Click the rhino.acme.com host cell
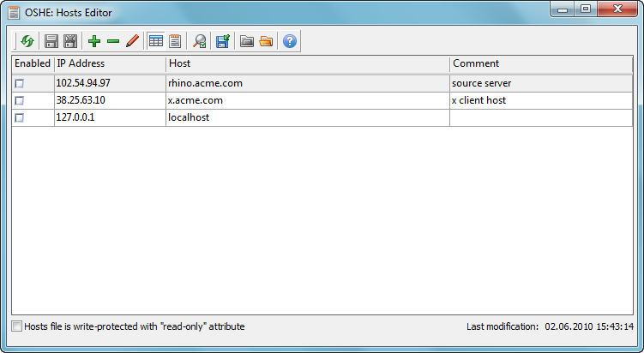The image size is (644, 353). pyautogui.click(x=308, y=83)
